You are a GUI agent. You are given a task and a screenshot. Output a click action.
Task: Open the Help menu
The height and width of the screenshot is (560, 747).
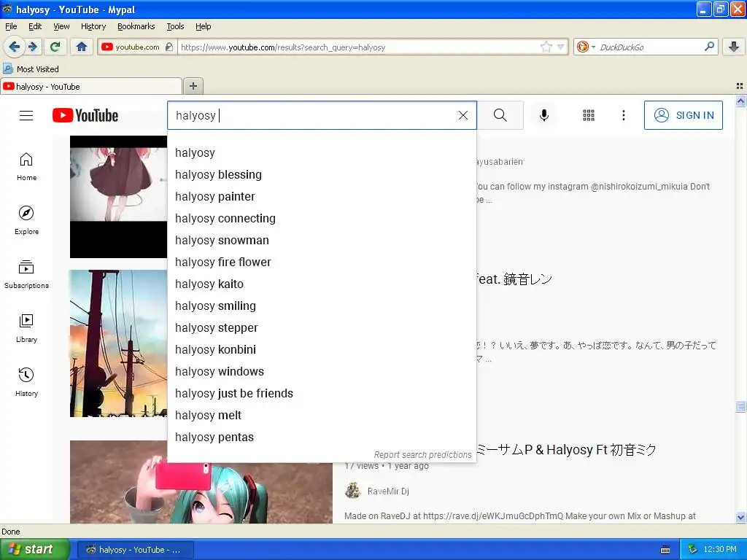click(x=203, y=26)
